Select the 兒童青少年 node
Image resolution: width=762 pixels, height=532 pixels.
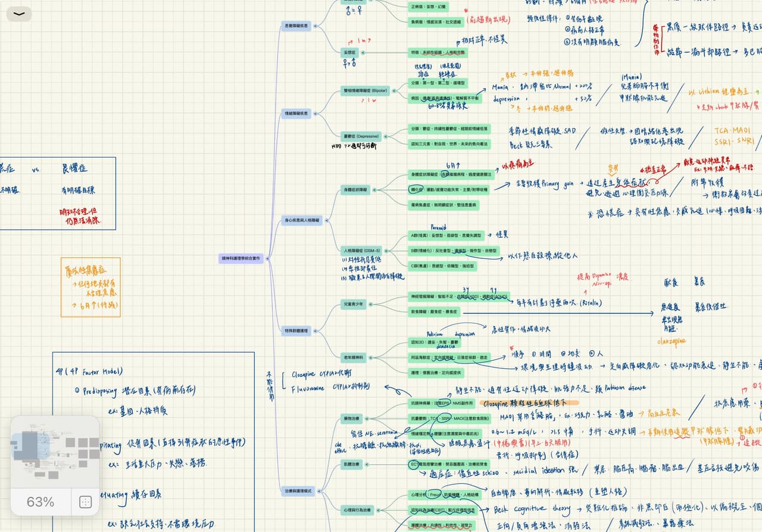pyautogui.click(x=352, y=303)
